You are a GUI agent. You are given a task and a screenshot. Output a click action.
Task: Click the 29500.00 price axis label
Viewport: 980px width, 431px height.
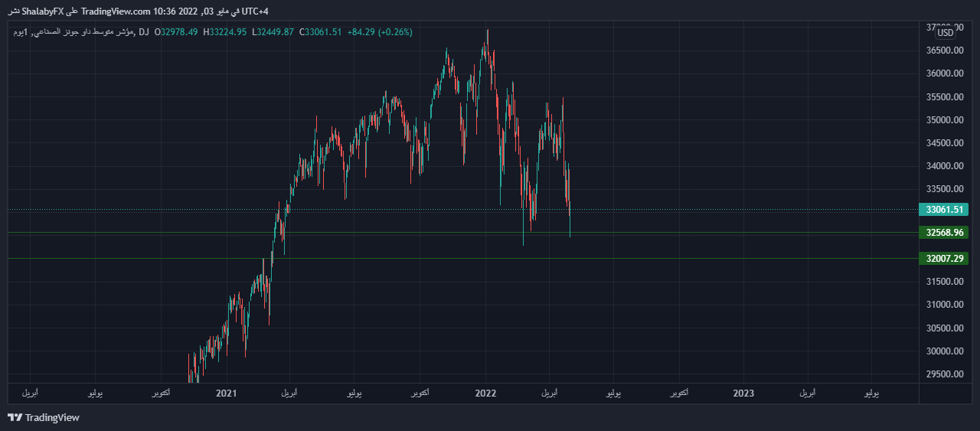tap(944, 374)
